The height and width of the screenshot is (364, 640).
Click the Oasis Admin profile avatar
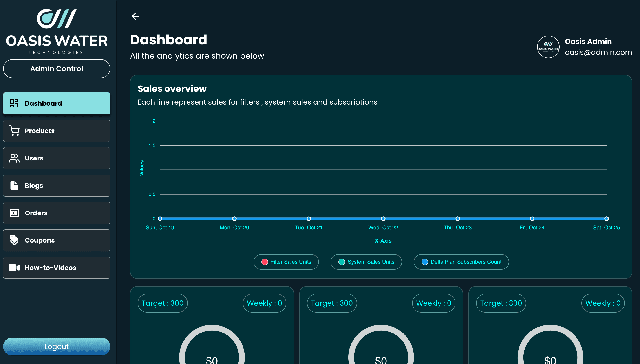pos(548,47)
